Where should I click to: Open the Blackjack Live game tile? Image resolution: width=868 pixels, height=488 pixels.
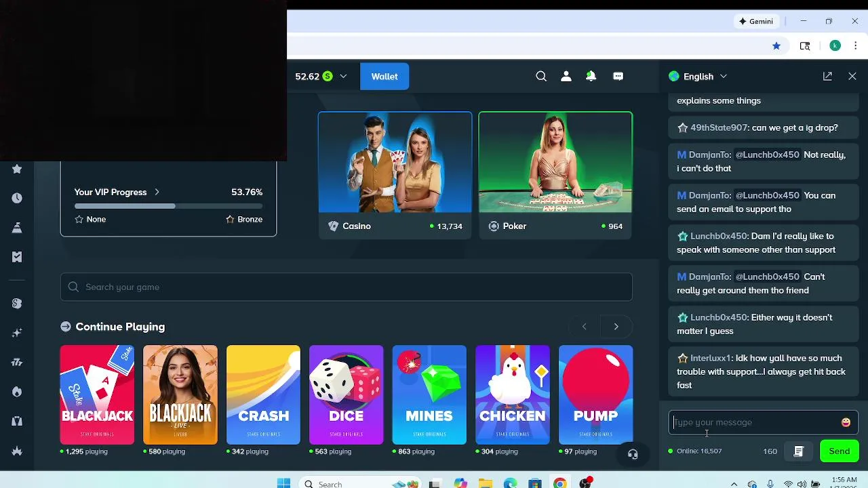click(180, 395)
